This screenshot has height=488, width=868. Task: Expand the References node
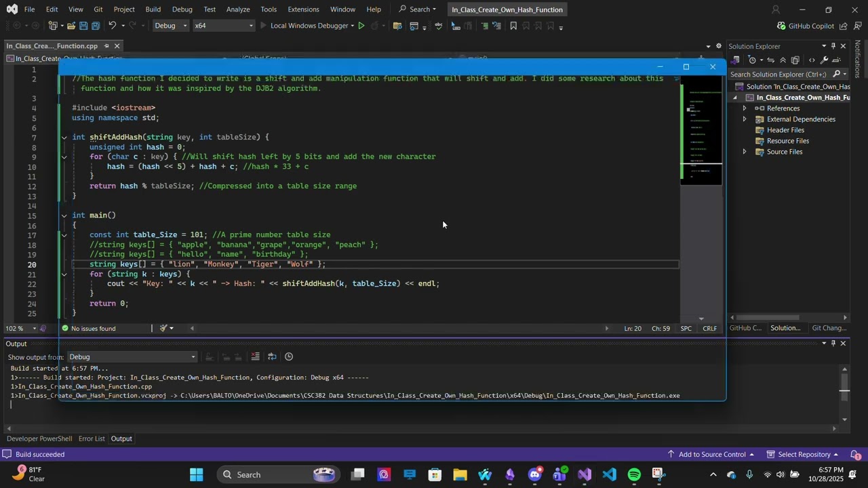point(745,108)
